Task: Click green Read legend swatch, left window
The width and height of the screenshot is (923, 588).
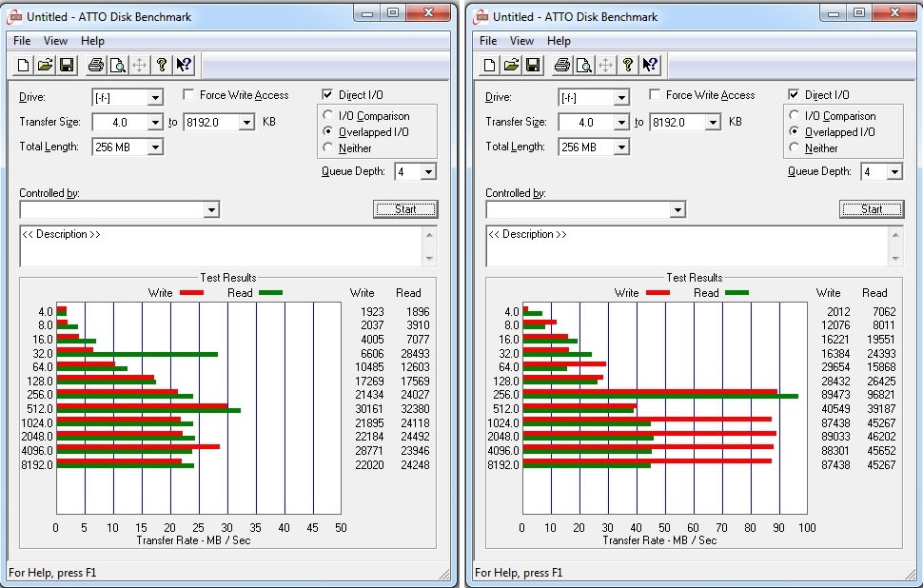Action: [x=271, y=292]
